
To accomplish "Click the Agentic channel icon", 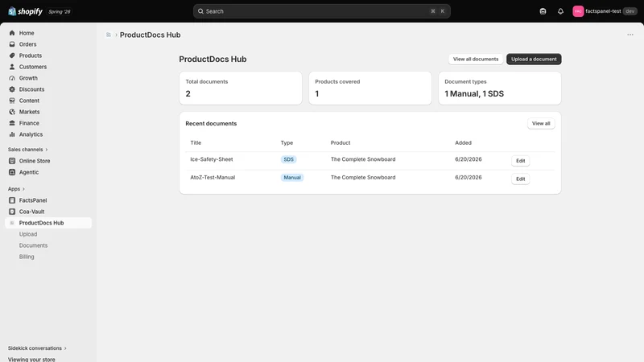I will pyautogui.click(x=12, y=172).
